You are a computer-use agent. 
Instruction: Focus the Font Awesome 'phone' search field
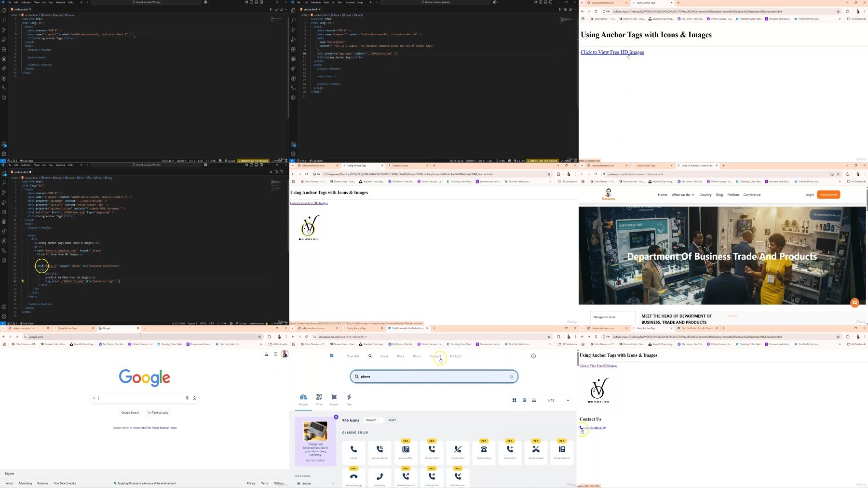pyautogui.click(x=434, y=376)
